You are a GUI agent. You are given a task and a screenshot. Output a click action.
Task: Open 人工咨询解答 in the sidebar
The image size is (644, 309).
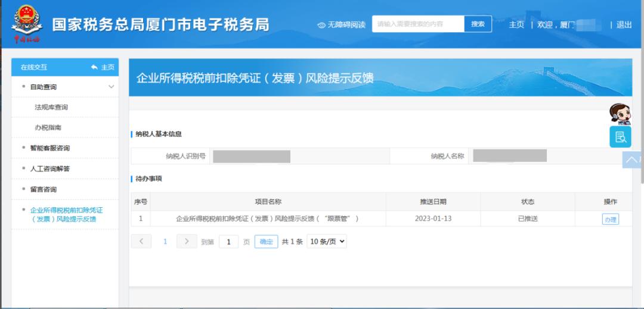[x=50, y=168]
